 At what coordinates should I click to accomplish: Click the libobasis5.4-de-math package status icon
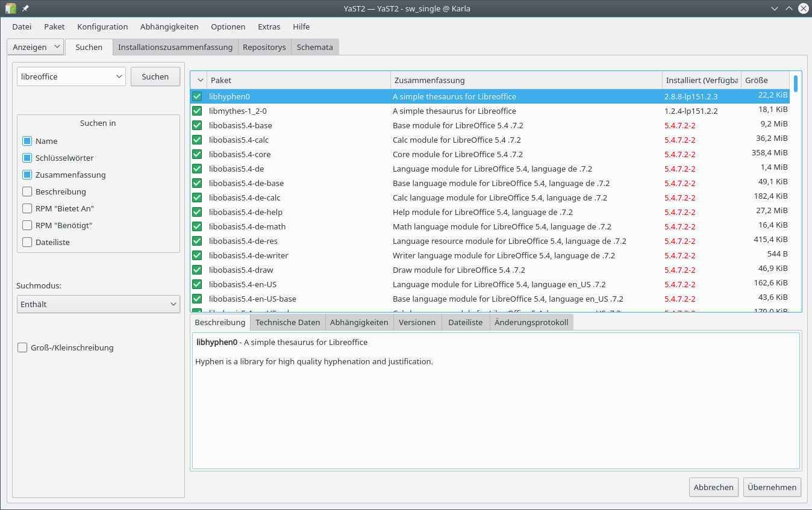(197, 226)
